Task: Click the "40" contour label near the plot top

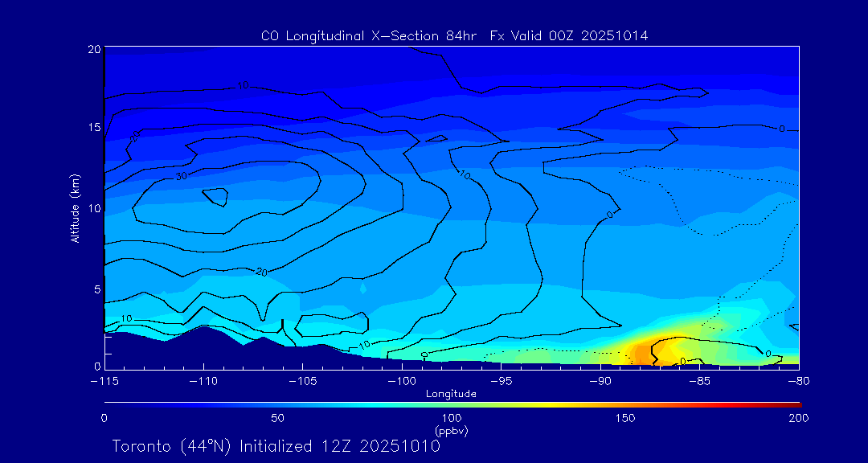Action: tap(242, 85)
